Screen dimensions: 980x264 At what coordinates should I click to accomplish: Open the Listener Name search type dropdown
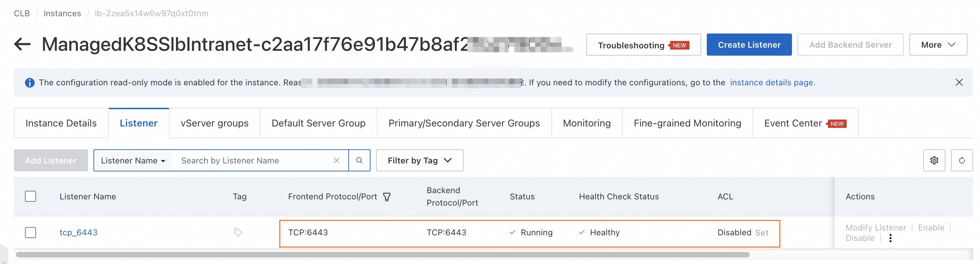(133, 161)
